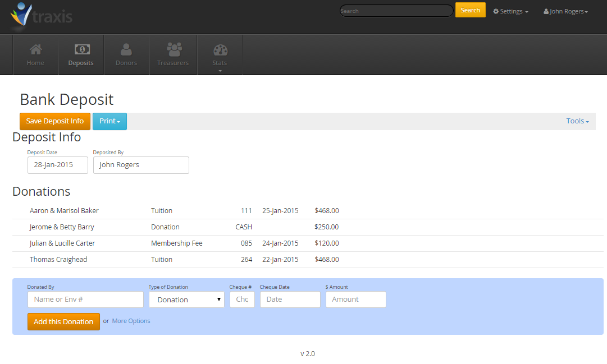Click the yellow Search button
The height and width of the screenshot is (364, 607).
click(471, 10)
